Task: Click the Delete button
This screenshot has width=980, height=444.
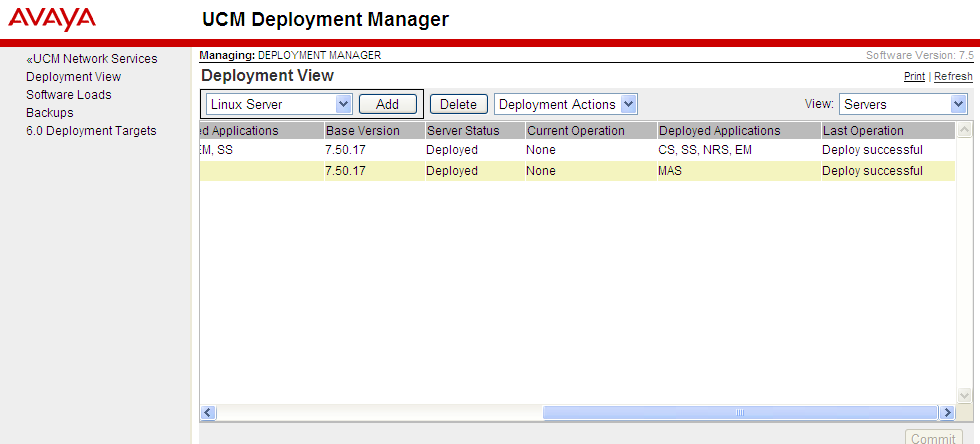Action: 459,104
